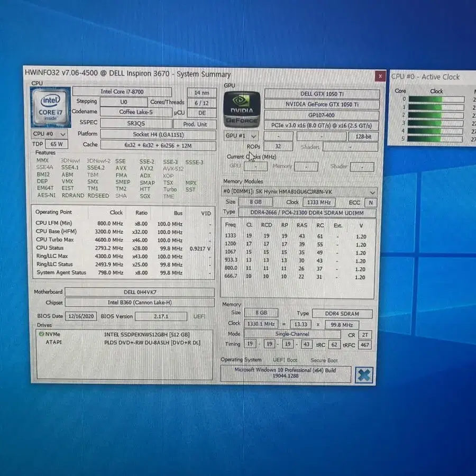Click the cache 6x32 + 6x32 + 6x256 + 12M field
Viewport: 476px width, 476px height.
[x=158, y=145]
